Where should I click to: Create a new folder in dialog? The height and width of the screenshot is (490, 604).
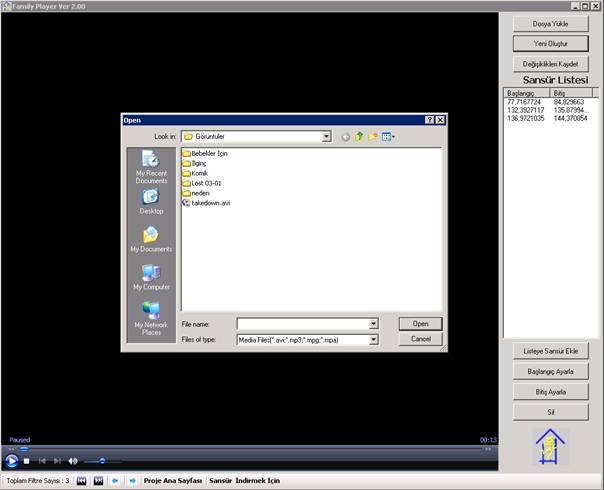point(373,136)
